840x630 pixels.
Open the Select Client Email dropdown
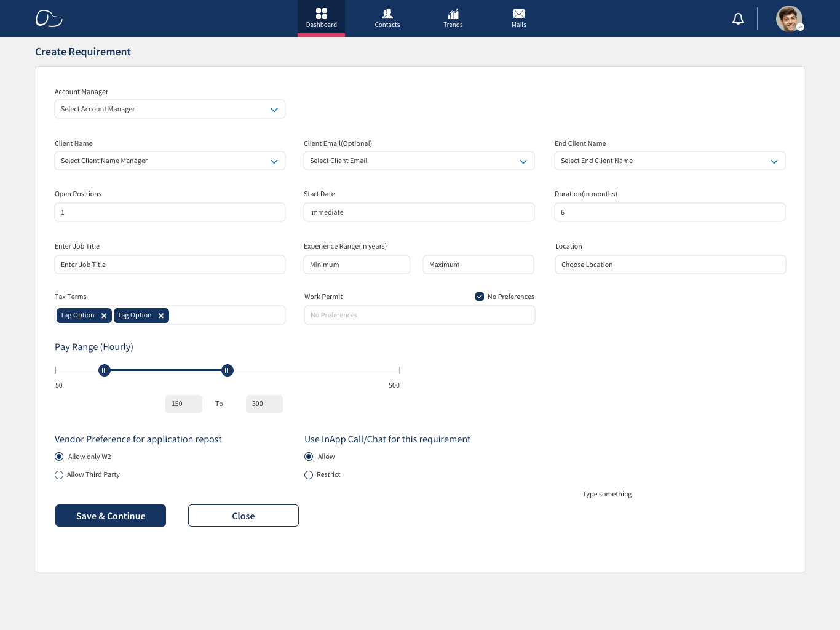click(419, 161)
